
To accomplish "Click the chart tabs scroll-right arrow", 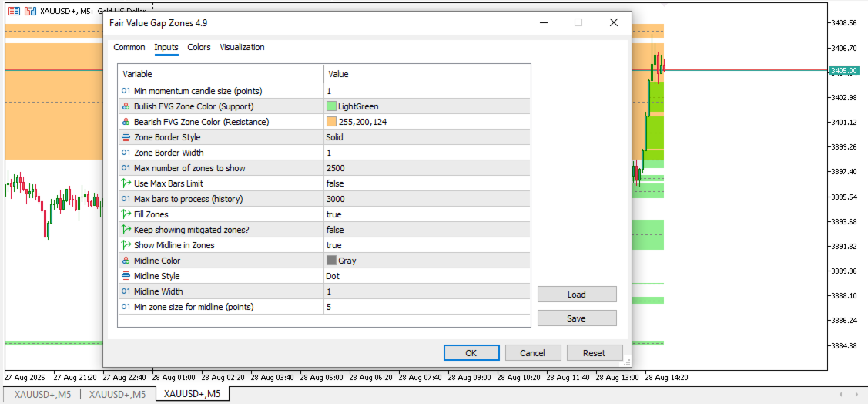I will (x=856, y=395).
